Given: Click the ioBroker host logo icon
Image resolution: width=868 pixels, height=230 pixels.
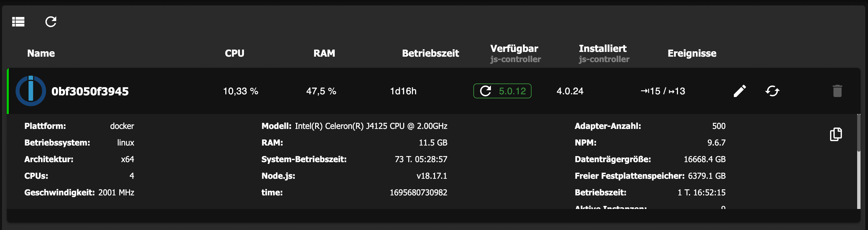Looking at the screenshot, I should pyautogui.click(x=31, y=91).
